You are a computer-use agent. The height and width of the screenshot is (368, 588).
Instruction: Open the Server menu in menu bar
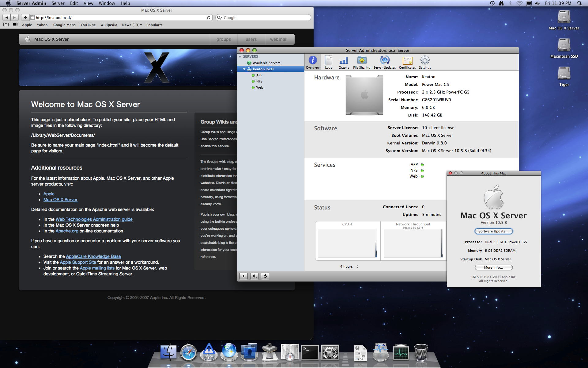click(x=58, y=3)
